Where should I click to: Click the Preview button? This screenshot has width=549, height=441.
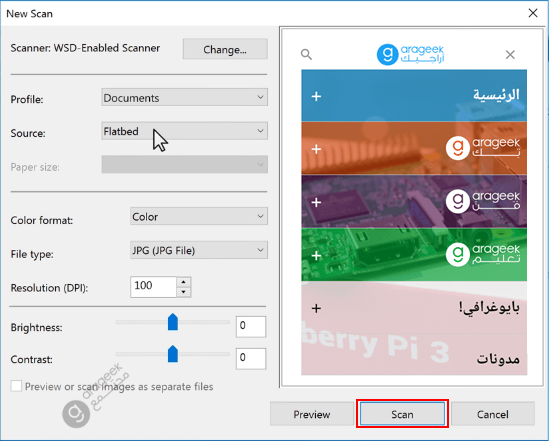[312, 414]
